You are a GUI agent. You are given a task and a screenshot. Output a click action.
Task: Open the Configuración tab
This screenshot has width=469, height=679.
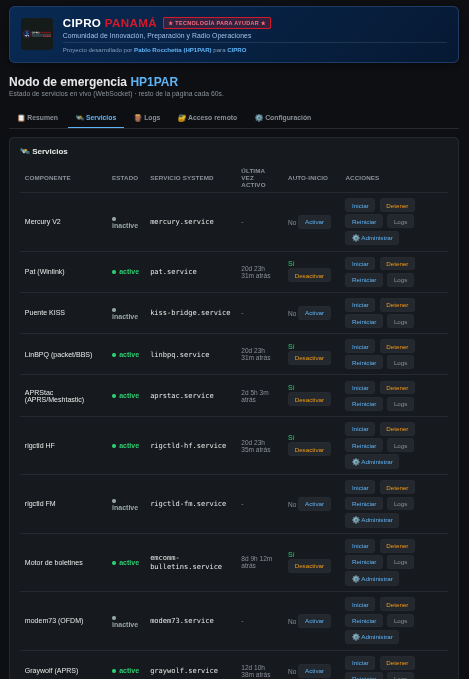coord(283,118)
